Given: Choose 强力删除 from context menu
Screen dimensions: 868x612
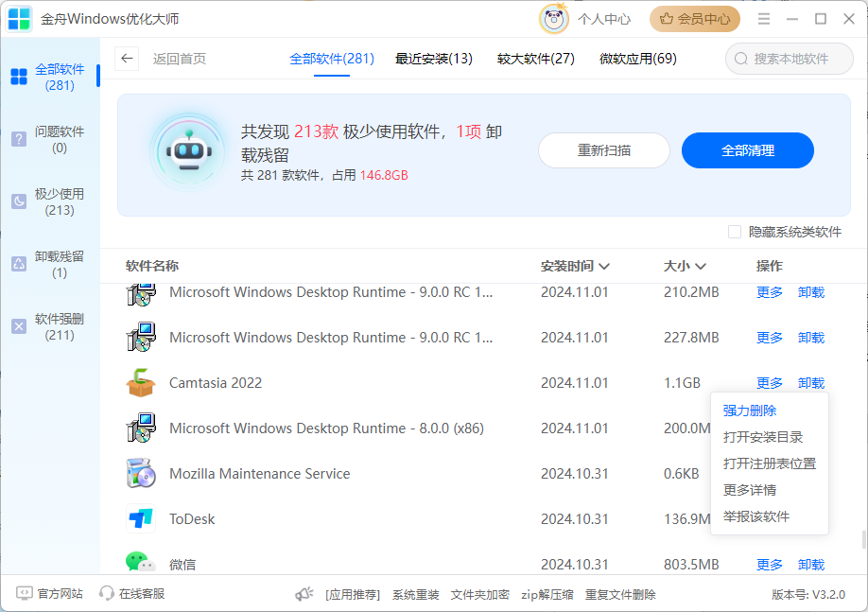Looking at the screenshot, I should click(x=750, y=411).
